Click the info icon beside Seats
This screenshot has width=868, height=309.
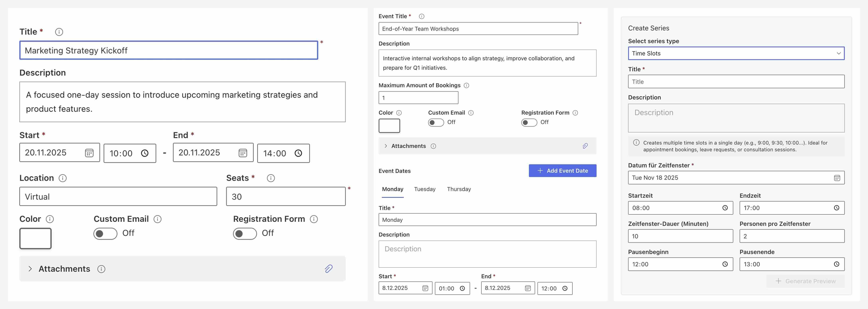tap(271, 178)
